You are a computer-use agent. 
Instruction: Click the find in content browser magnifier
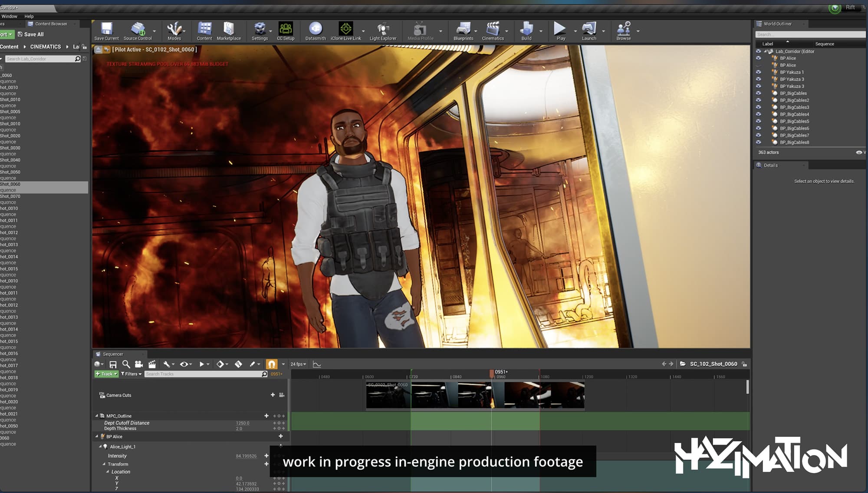point(126,364)
